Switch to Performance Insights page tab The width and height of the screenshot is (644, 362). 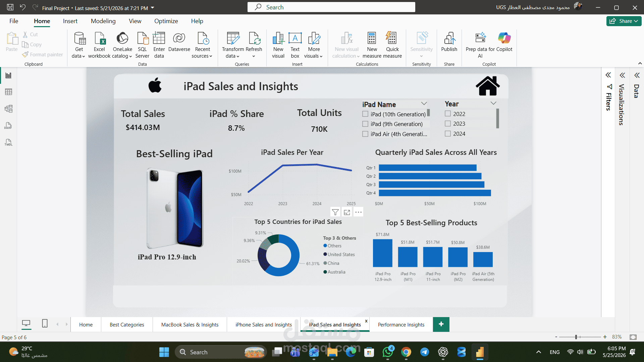[401, 324]
